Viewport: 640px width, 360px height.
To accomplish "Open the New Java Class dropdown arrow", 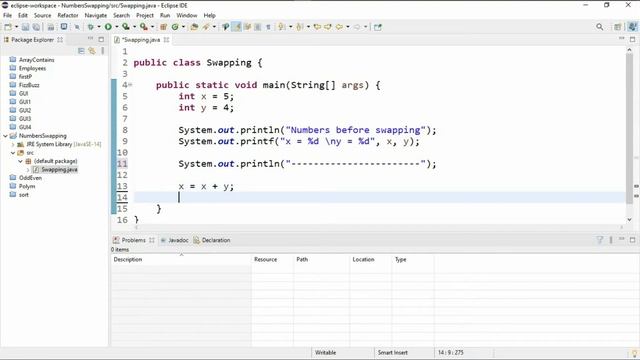I will point(183,27).
